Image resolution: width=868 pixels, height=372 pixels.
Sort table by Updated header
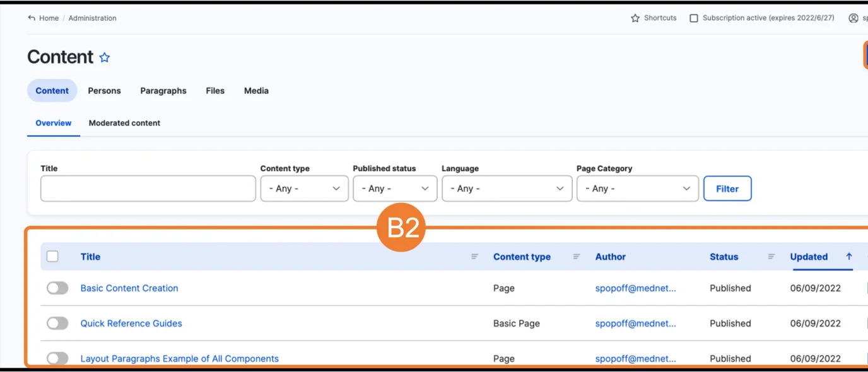809,257
